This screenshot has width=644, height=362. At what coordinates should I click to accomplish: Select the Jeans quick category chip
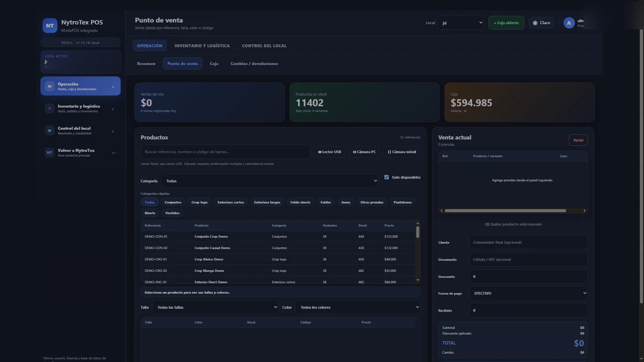tap(346, 202)
